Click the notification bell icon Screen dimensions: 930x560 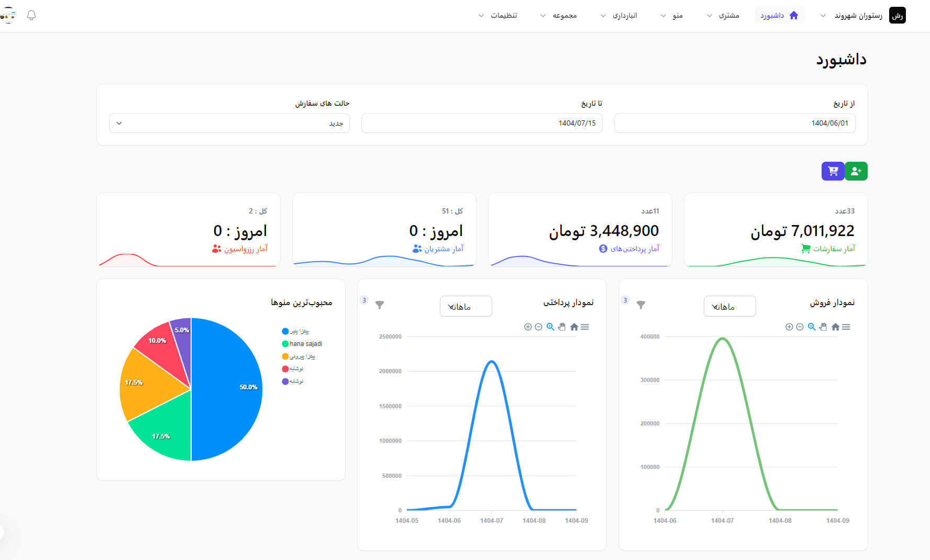click(x=31, y=15)
